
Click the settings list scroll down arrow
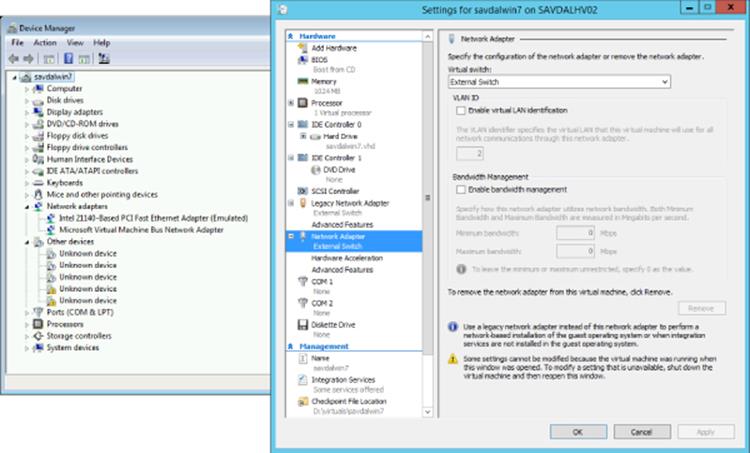click(x=428, y=412)
